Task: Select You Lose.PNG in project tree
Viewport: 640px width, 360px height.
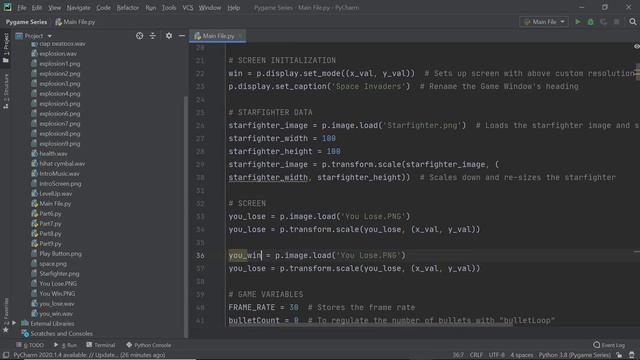Action: [58, 284]
